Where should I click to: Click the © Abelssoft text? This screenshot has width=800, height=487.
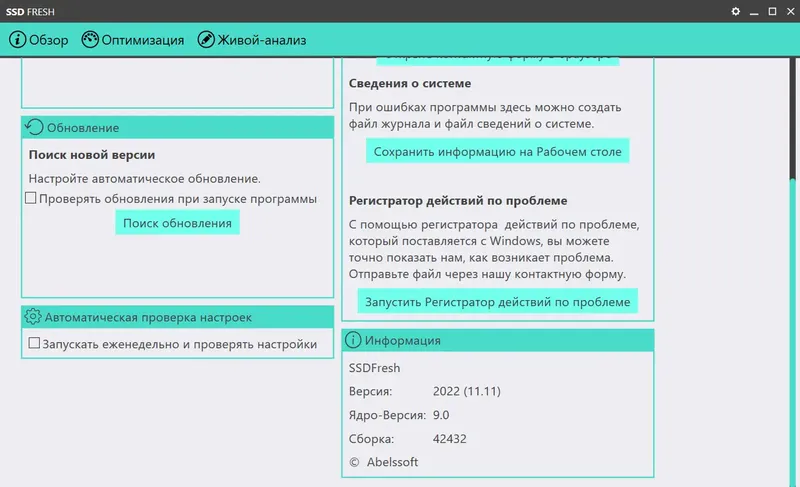384,462
